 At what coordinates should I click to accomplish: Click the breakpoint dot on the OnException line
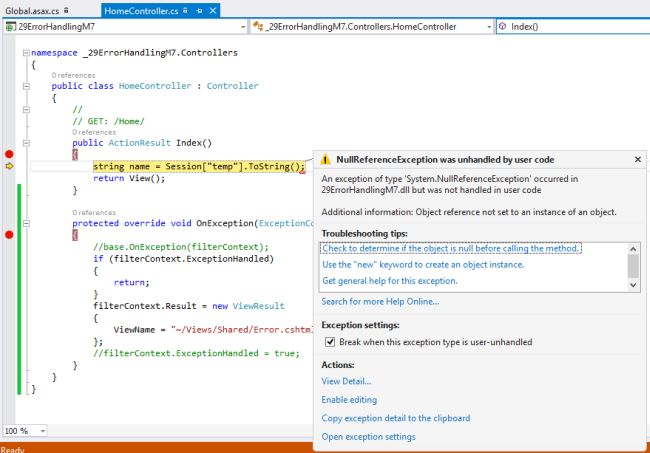[10, 234]
